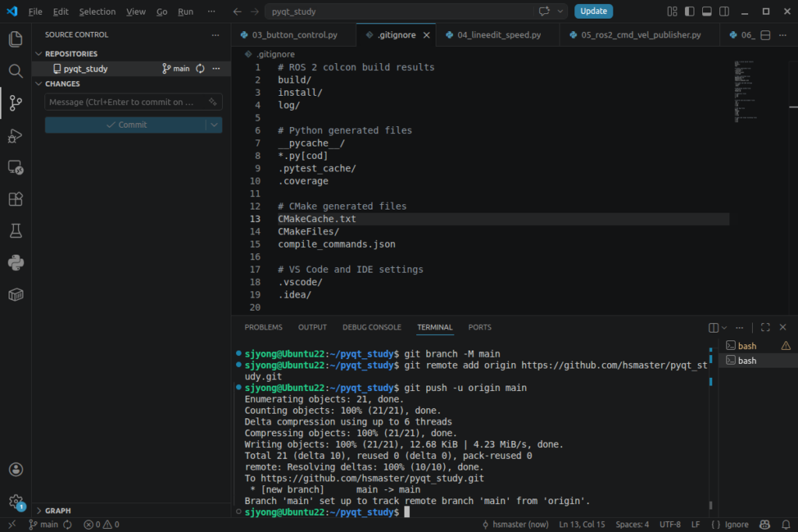Viewport: 798px width, 532px height.
Task: Maximize the terminal panel size
Action: click(x=765, y=328)
